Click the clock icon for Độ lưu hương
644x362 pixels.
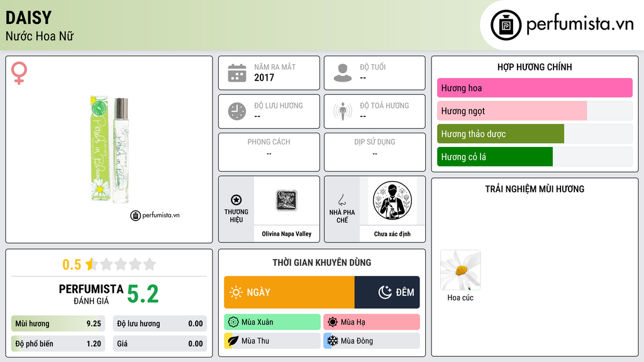point(237,111)
